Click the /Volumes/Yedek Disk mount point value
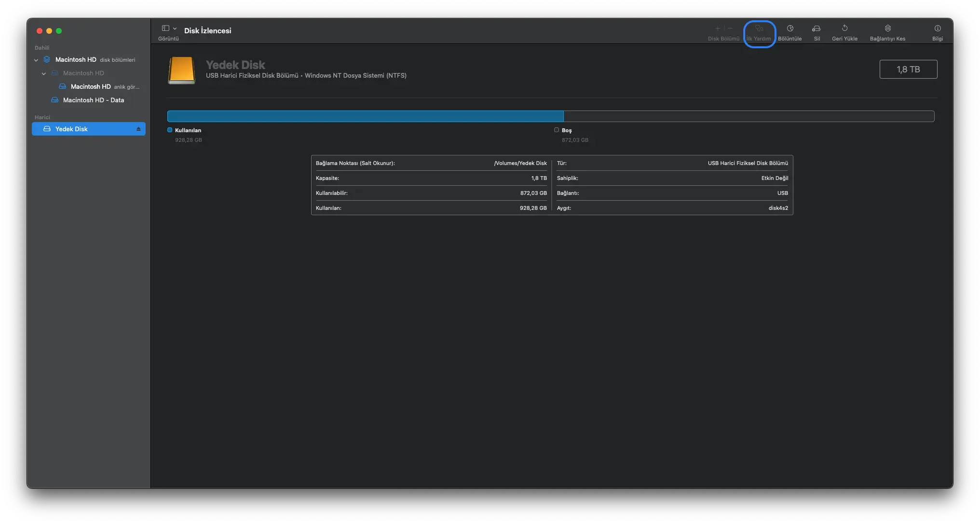 tap(520, 164)
